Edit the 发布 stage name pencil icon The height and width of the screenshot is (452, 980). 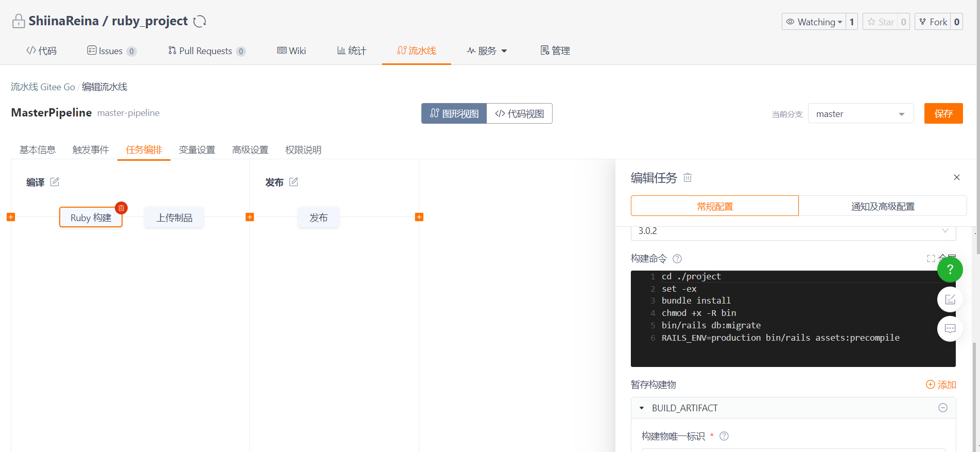(294, 182)
